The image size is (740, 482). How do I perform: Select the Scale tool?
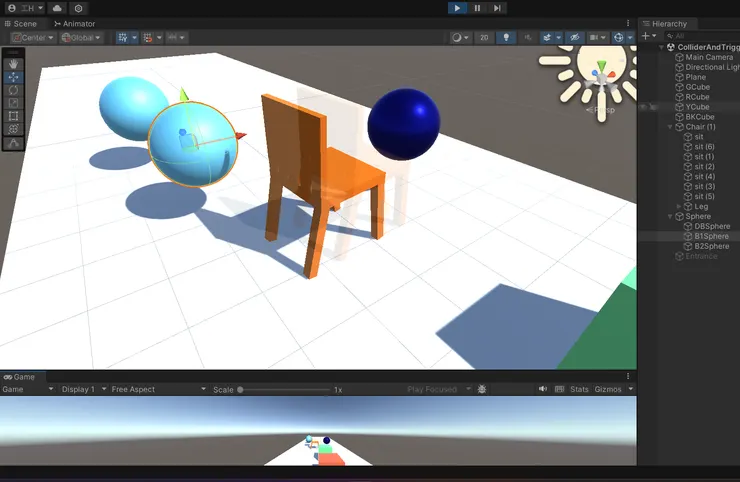point(13,103)
